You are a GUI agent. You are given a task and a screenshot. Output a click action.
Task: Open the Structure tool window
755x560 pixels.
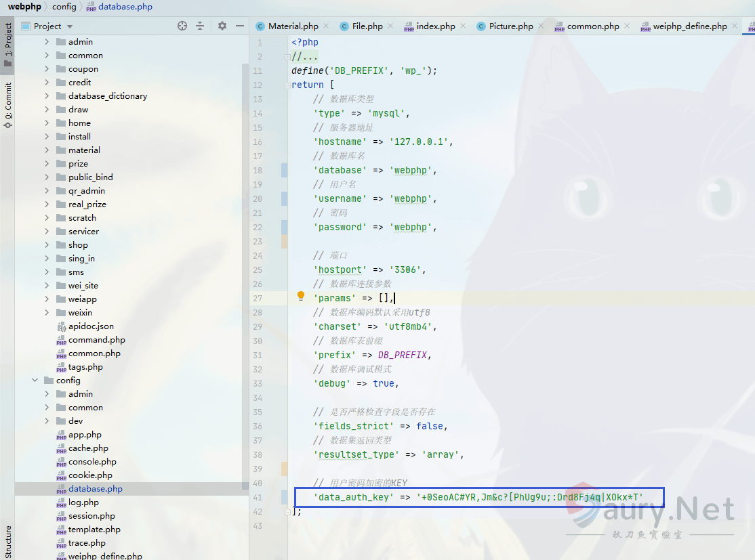pos(7,540)
